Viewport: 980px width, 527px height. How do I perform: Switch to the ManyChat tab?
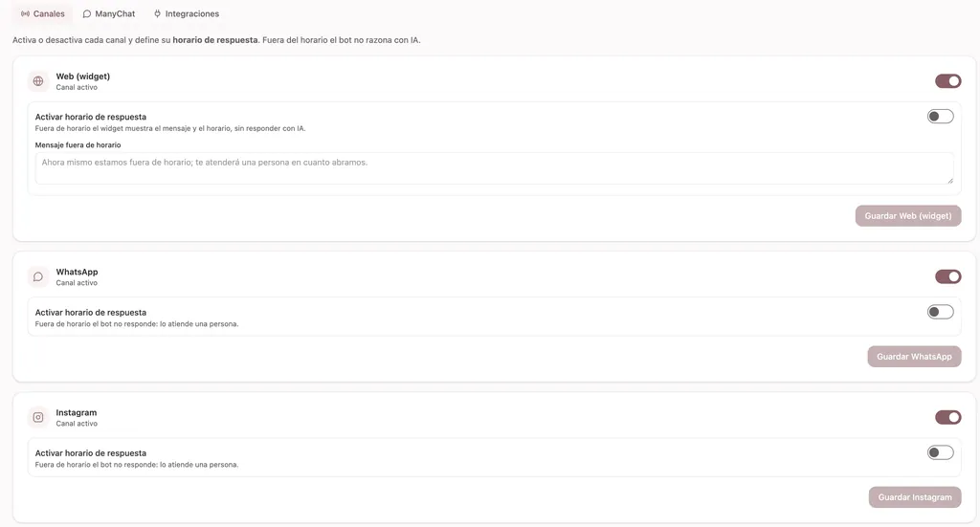[109, 13]
